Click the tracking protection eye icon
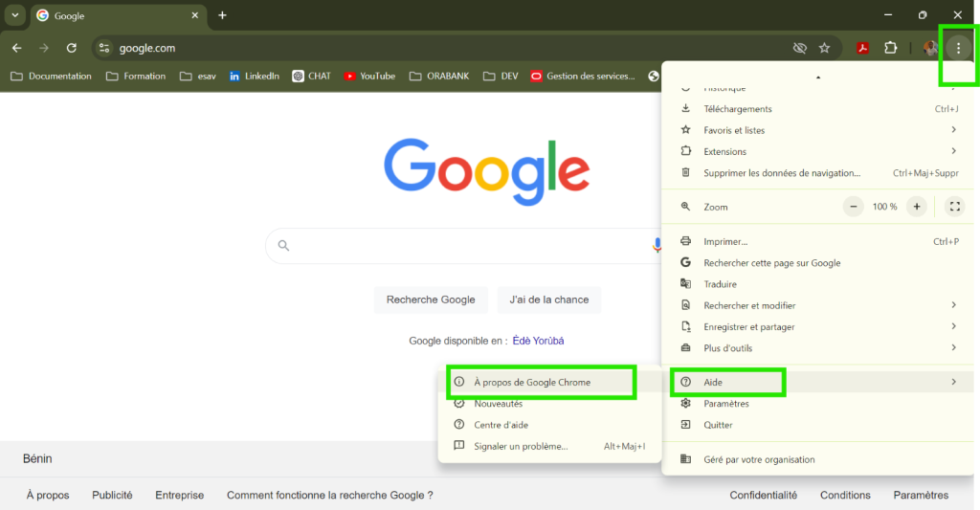Screen dimensions: 980x510 (799, 48)
